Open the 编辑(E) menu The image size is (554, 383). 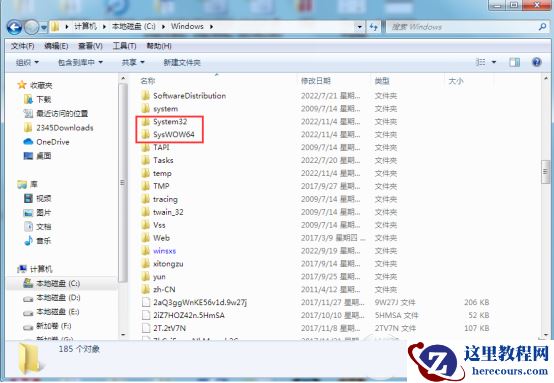(x=56, y=46)
